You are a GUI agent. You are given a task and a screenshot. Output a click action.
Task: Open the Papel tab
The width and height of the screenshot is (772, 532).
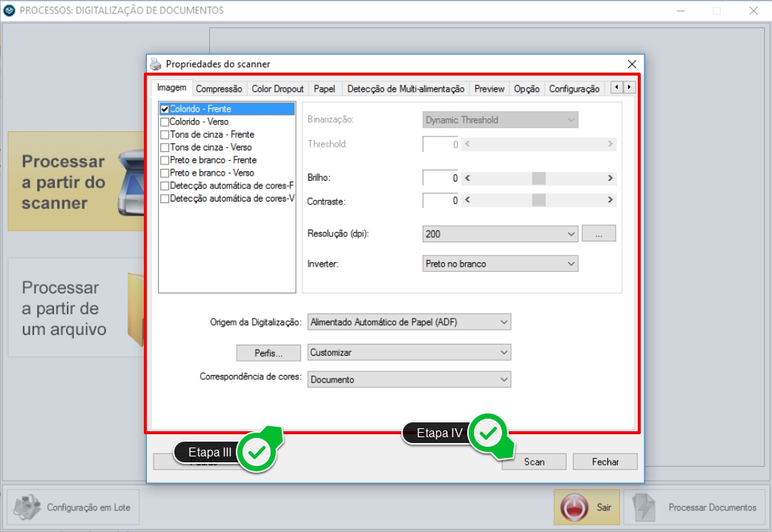325,89
